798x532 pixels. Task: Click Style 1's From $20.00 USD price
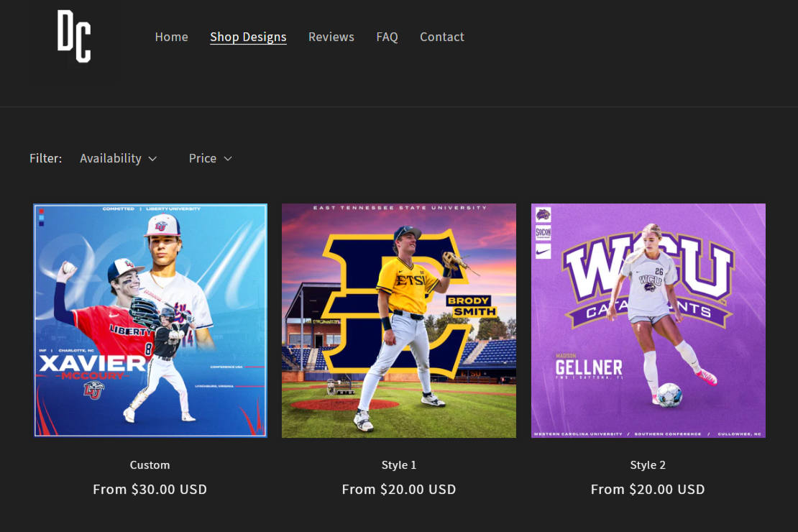399,490
